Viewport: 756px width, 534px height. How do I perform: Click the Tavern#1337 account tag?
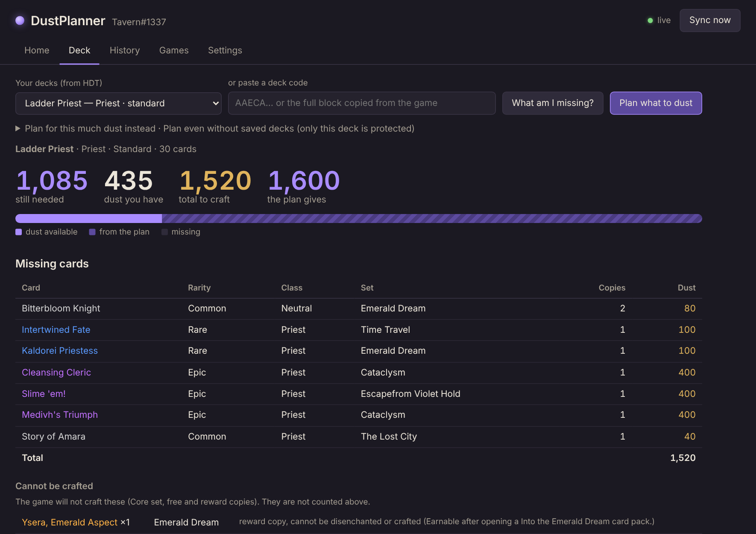[x=139, y=22]
